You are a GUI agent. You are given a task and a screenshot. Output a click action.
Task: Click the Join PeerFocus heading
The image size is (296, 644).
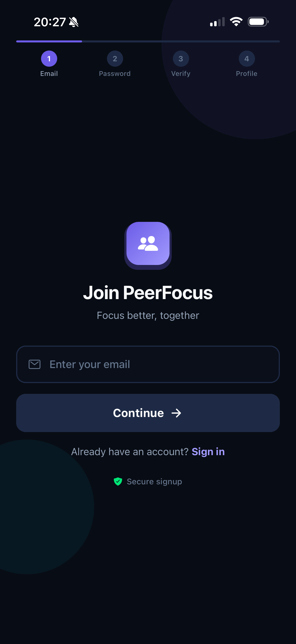click(148, 293)
